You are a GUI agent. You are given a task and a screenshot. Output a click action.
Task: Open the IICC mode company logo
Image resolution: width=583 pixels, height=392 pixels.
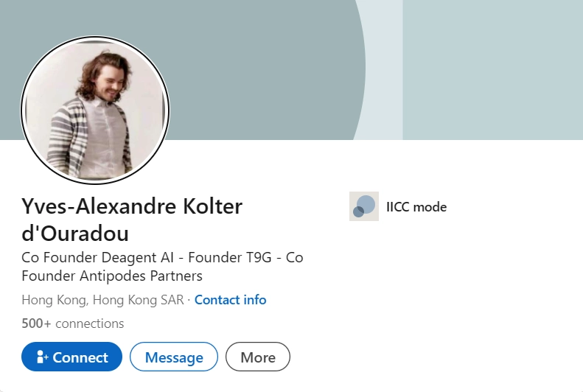click(363, 206)
